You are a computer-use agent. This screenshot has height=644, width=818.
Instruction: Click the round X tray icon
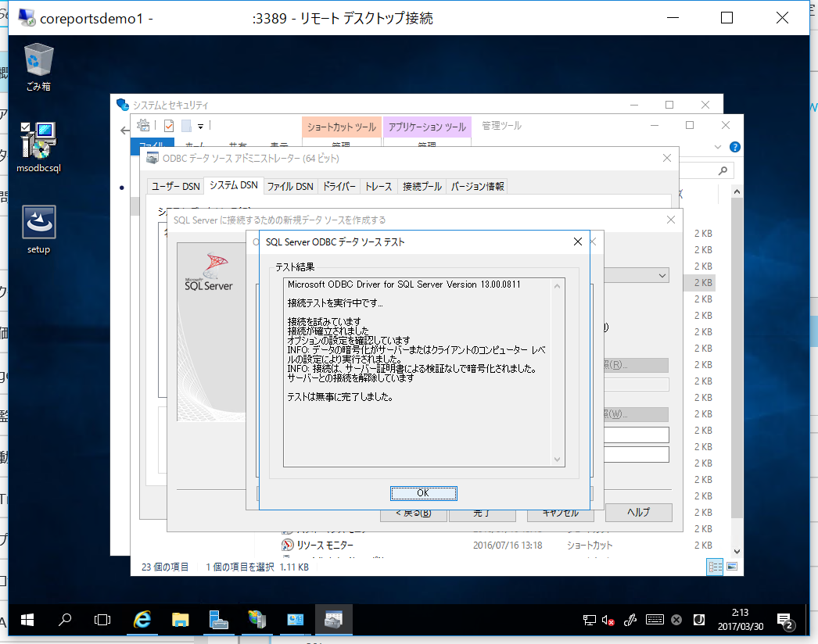pyautogui.click(x=676, y=620)
